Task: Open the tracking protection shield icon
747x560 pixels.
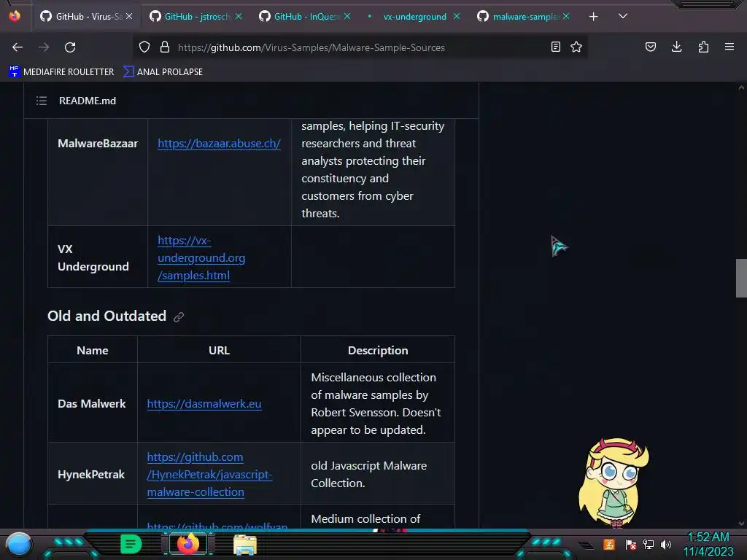Action: (144, 47)
